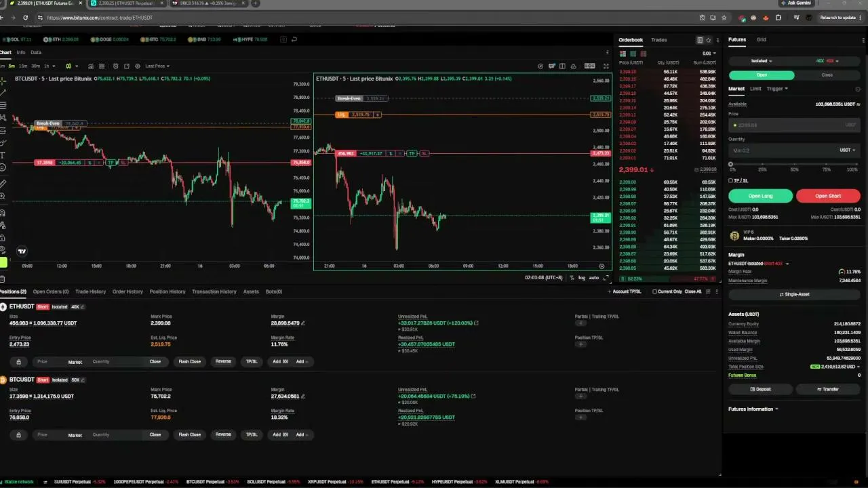
Task: Click the orderbook favorite star icon
Action: (x=709, y=40)
